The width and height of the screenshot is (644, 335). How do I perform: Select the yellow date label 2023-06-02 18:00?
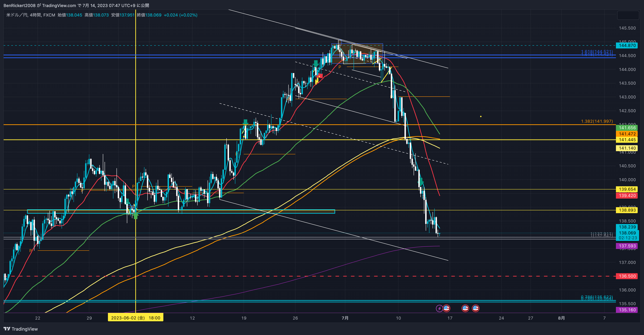coord(135,318)
